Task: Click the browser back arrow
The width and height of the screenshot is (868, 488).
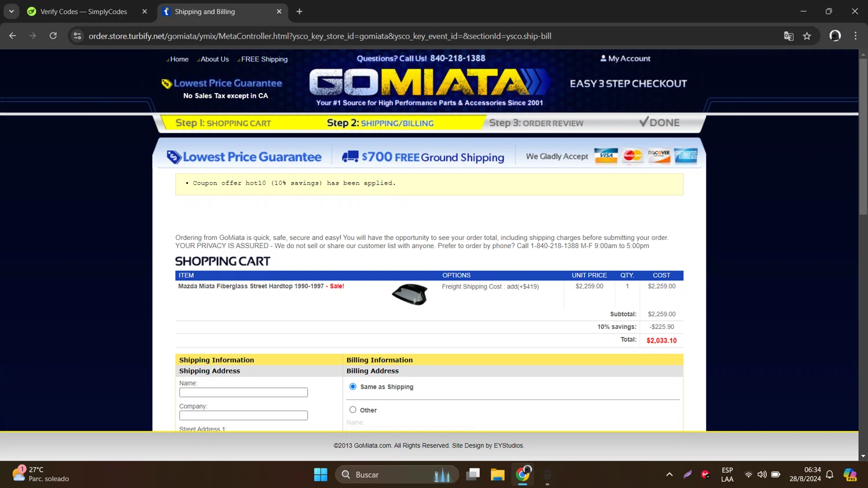Action: tap(13, 36)
